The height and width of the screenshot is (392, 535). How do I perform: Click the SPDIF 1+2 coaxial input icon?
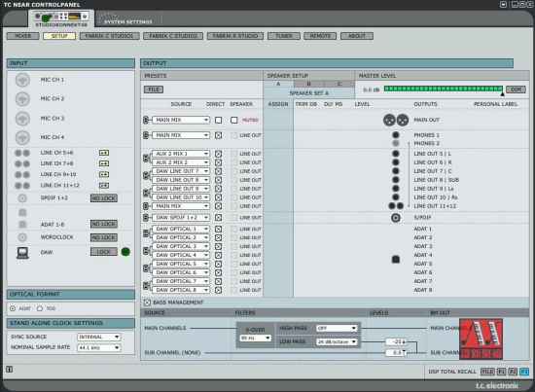22,198
